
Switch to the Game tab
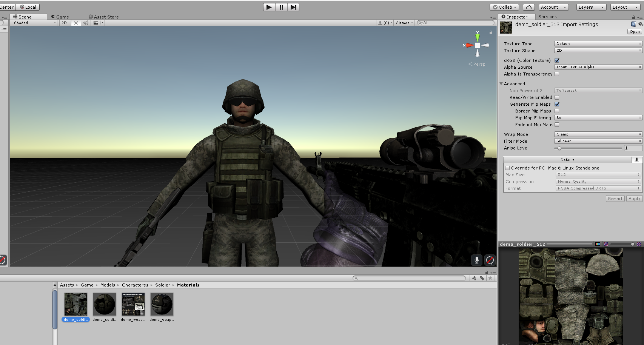coord(60,17)
